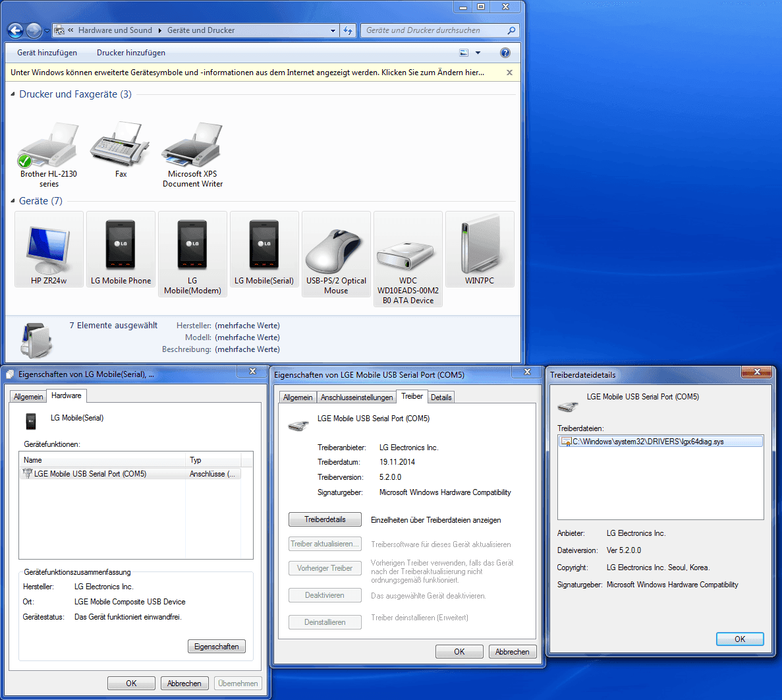782x700 pixels.
Task: Open the view options dropdown arrow
Action: (478, 52)
